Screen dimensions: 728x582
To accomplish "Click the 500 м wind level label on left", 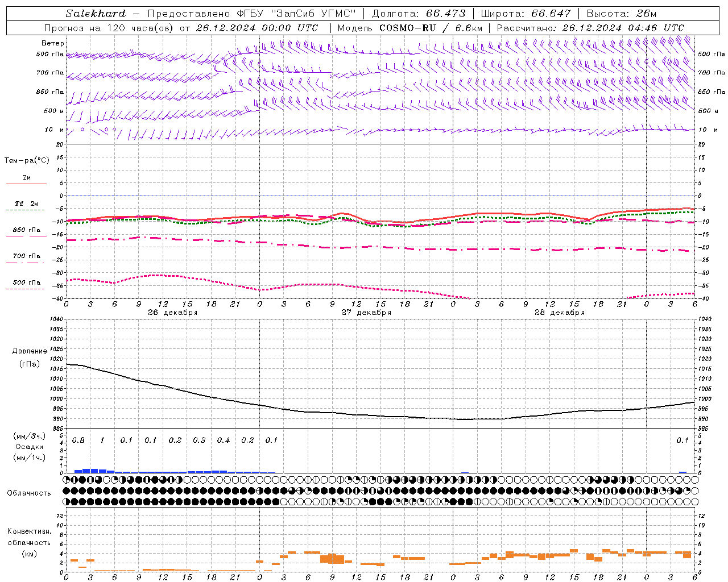I will point(55,111).
